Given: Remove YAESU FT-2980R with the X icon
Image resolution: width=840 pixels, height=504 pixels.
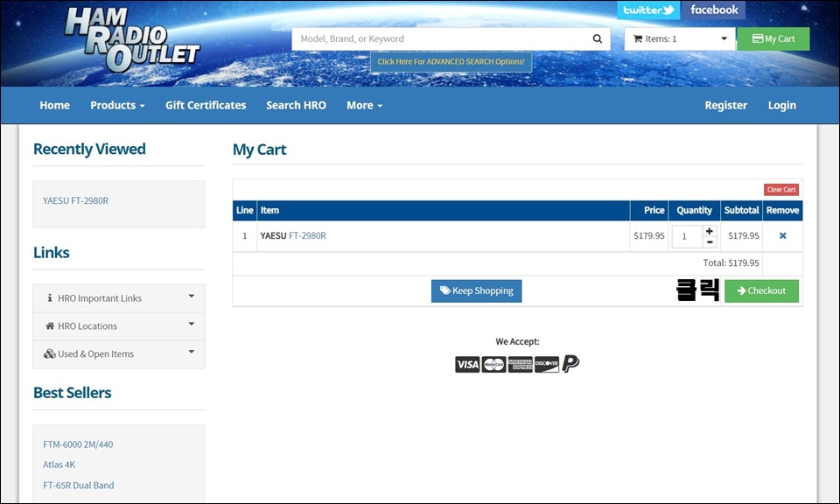Looking at the screenshot, I should [782, 235].
